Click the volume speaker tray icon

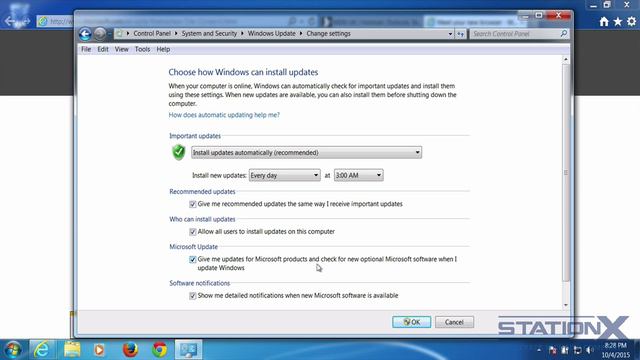[589, 350]
